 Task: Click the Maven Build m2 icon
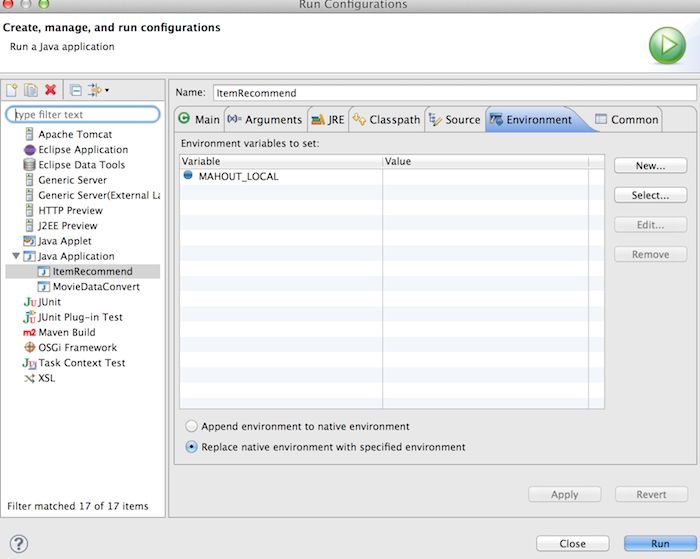coord(29,332)
